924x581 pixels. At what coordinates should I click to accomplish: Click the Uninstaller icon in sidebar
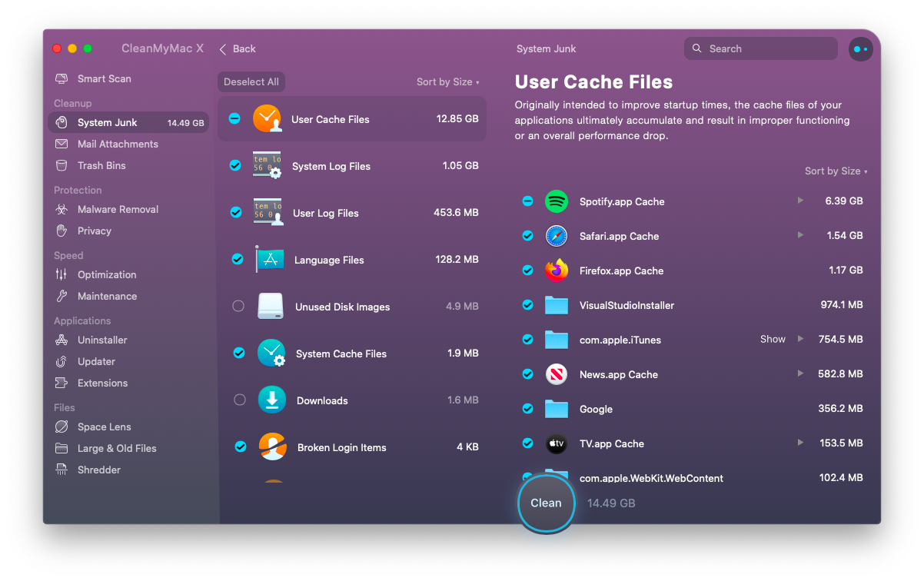click(61, 340)
